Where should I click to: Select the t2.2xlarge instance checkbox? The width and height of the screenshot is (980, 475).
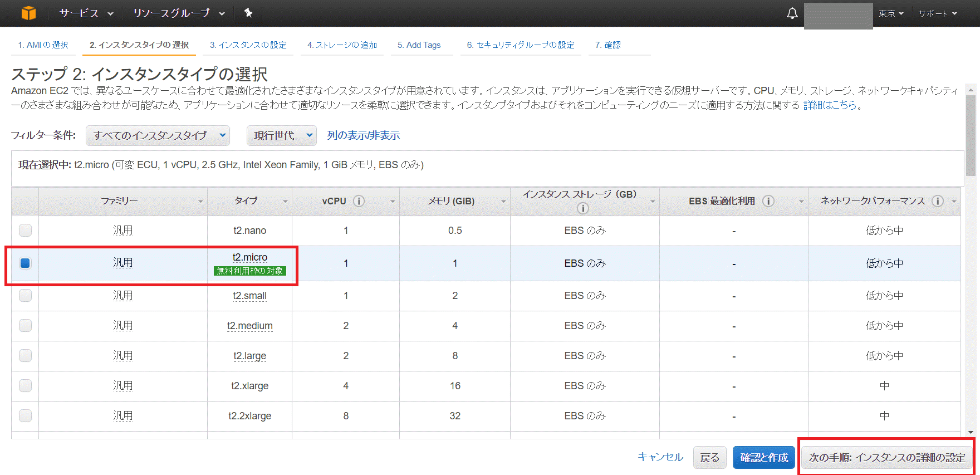point(25,415)
